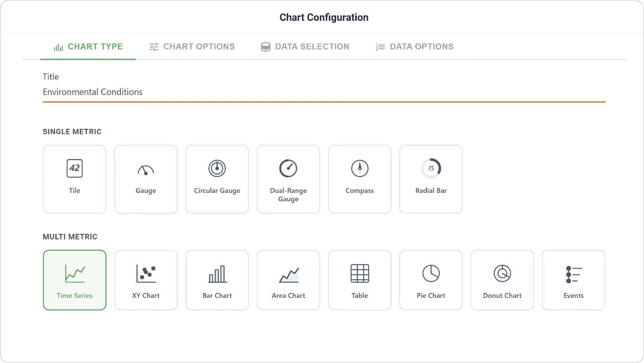
Task: Choose the Area Chart option
Action: pos(288,280)
